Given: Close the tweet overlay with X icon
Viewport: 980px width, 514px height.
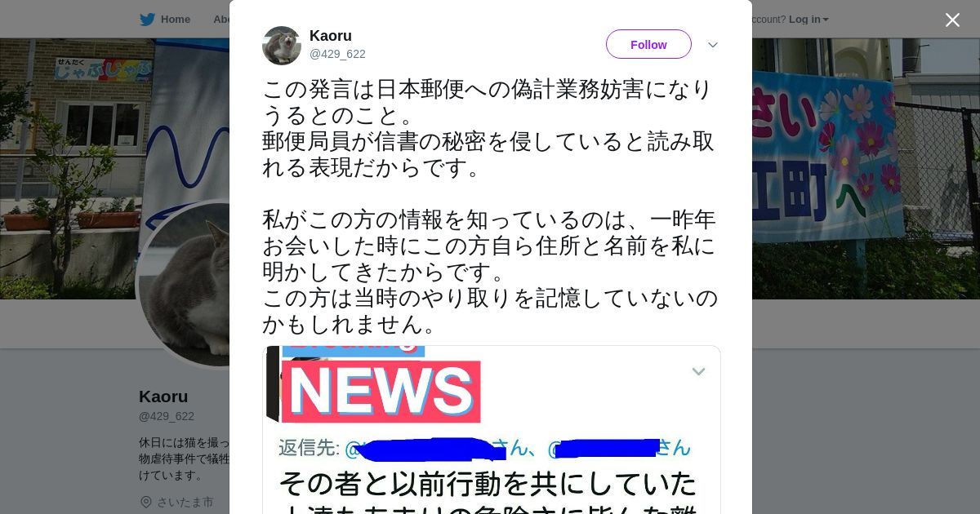Looking at the screenshot, I should click(x=952, y=20).
